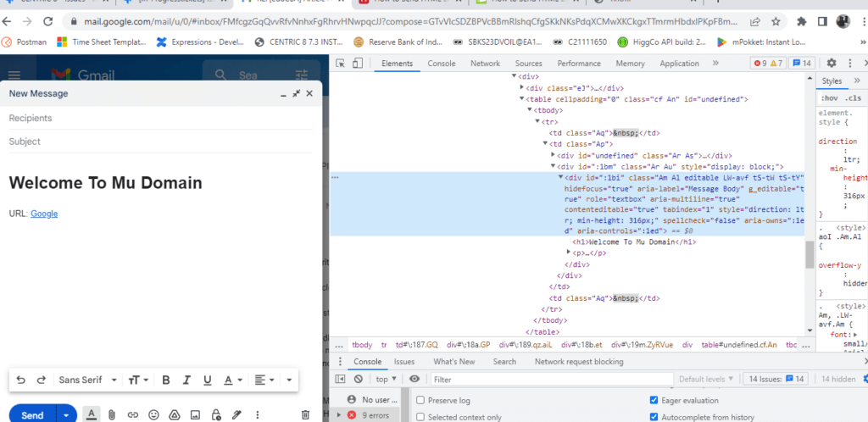
Task: Reload the page in Chrome
Action: [48, 21]
